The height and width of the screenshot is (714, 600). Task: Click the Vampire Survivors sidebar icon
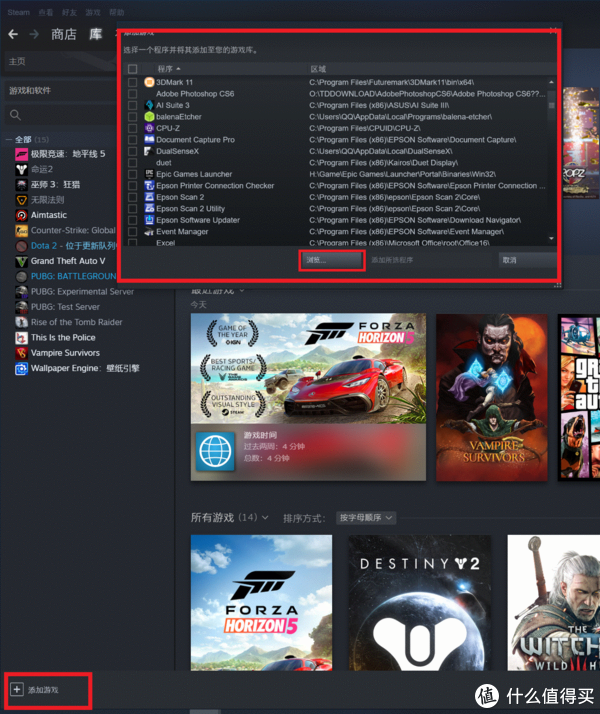[x=21, y=353]
